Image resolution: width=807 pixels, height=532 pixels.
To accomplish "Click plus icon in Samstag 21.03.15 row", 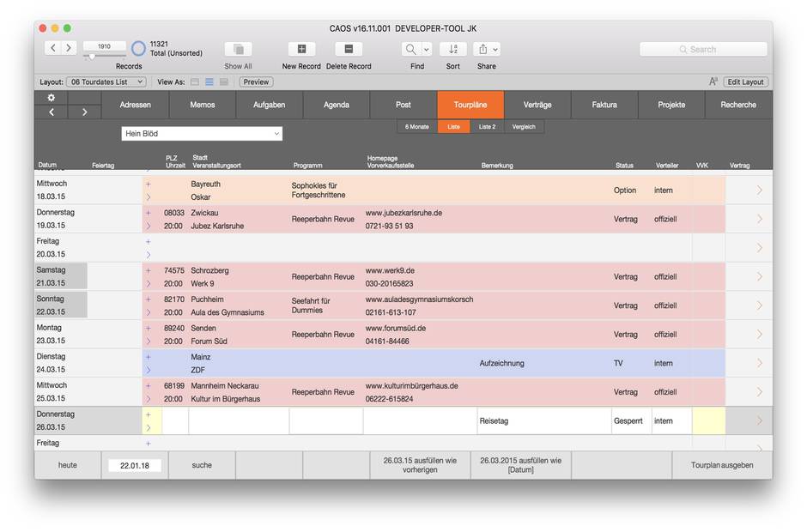I will point(149,270).
